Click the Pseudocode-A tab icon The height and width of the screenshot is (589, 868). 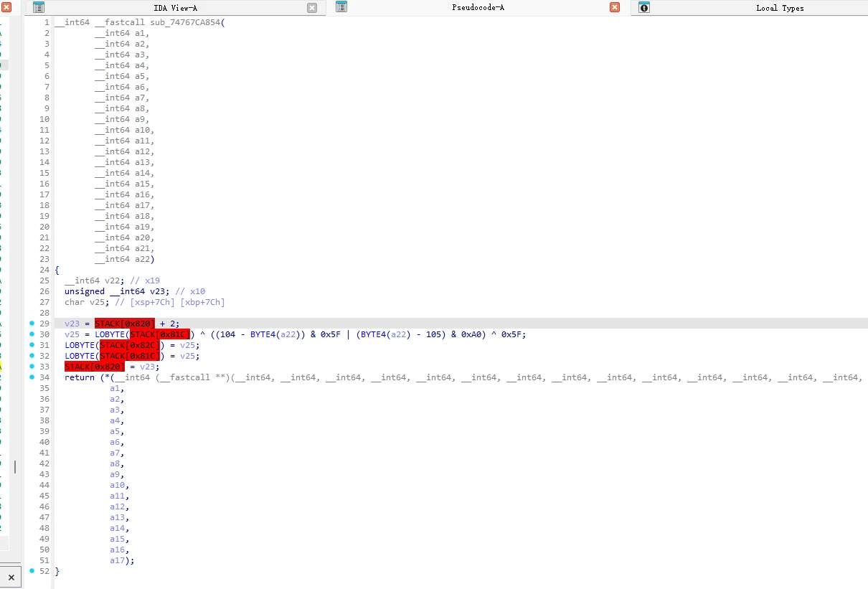coord(341,7)
